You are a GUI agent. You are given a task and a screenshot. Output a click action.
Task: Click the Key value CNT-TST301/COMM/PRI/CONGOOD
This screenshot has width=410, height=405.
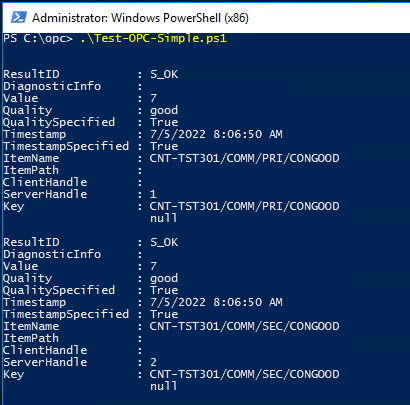tap(244, 206)
